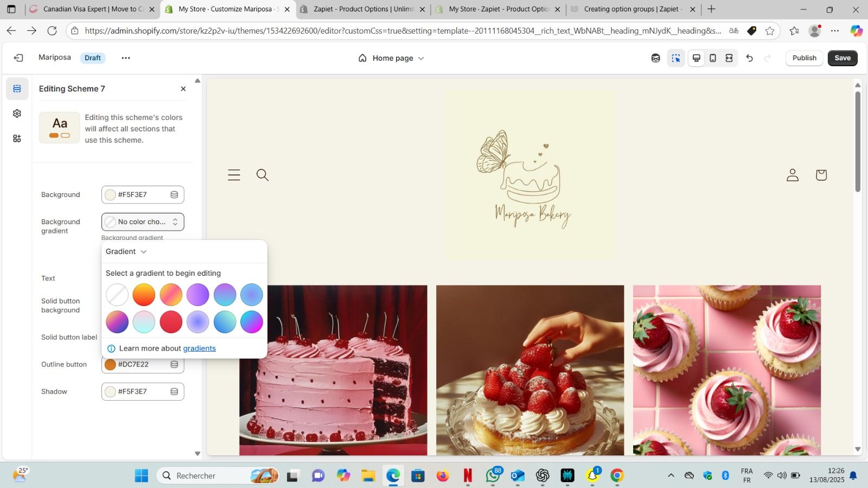Click the settings panel scroll down arrow
The image size is (868, 488).
(x=197, y=453)
